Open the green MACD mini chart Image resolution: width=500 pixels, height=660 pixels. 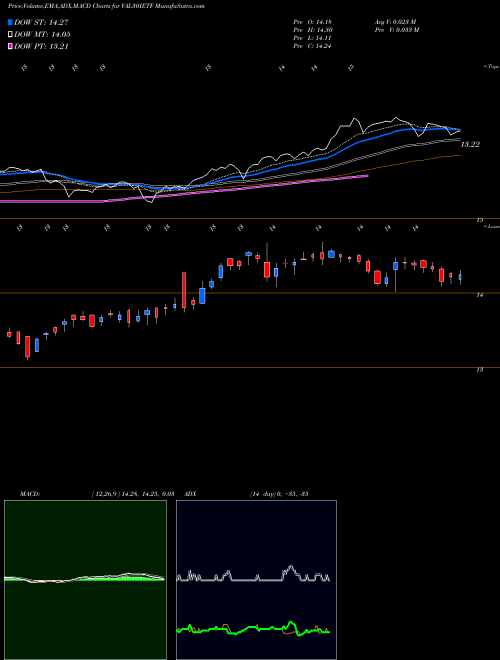(x=85, y=580)
